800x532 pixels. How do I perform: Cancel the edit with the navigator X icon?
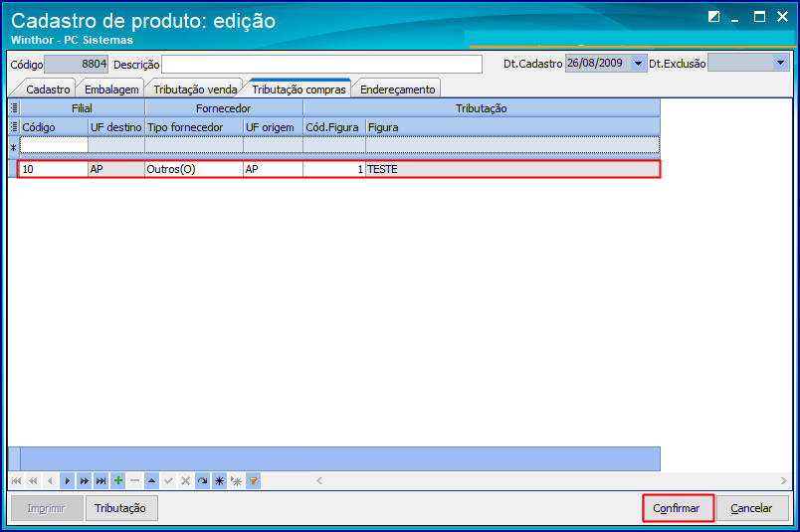click(186, 481)
